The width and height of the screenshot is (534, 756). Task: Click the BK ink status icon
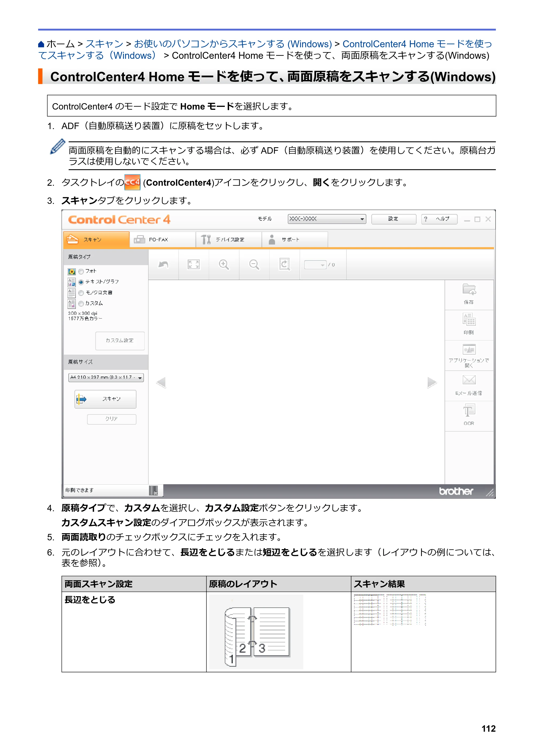(x=154, y=491)
